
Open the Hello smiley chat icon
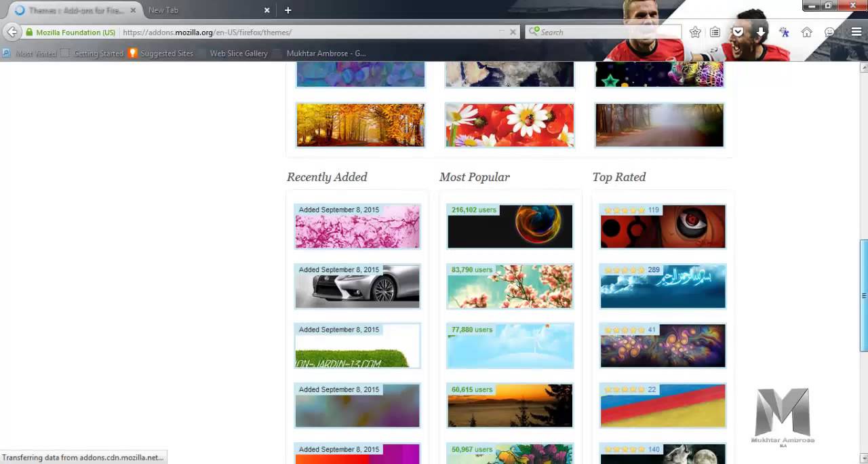coord(829,32)
